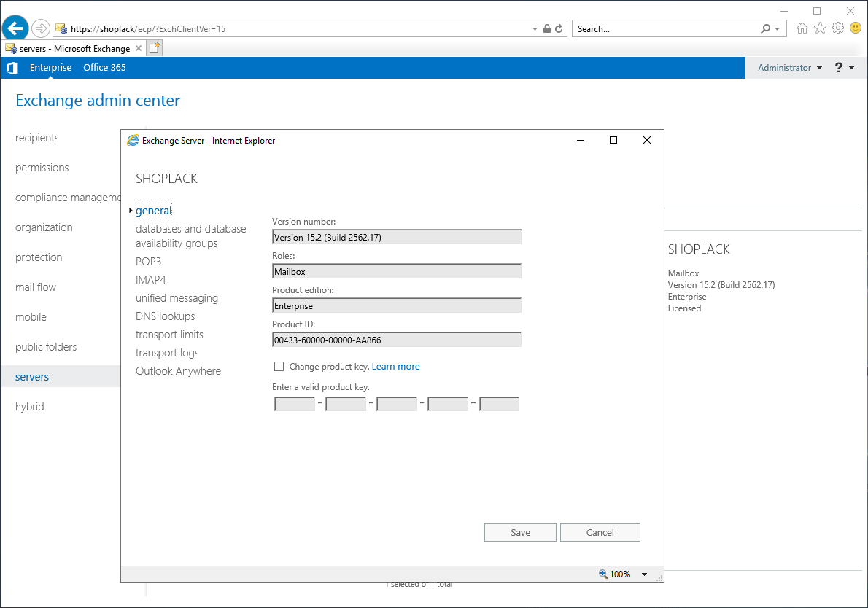Open the help question mark dropdown
This screenshot has width=868, height=608.
[x=844, y=68]
